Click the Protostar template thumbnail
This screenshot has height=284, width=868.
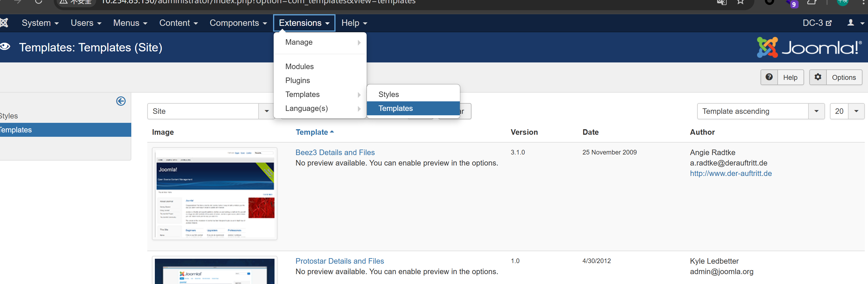214,270
